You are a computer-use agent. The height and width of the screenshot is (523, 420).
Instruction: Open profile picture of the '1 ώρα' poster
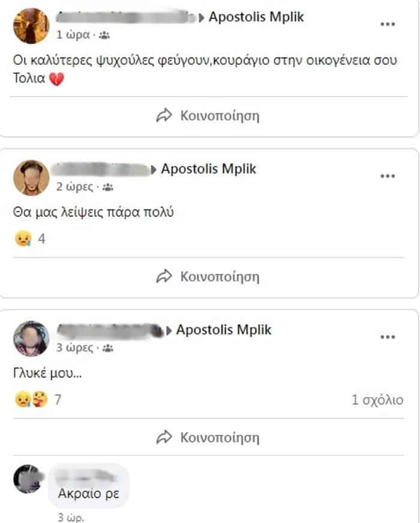pos(31,26)
